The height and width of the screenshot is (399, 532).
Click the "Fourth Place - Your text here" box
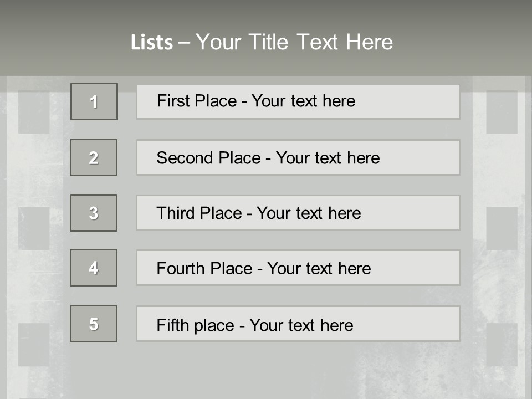(x=298, y=268)
